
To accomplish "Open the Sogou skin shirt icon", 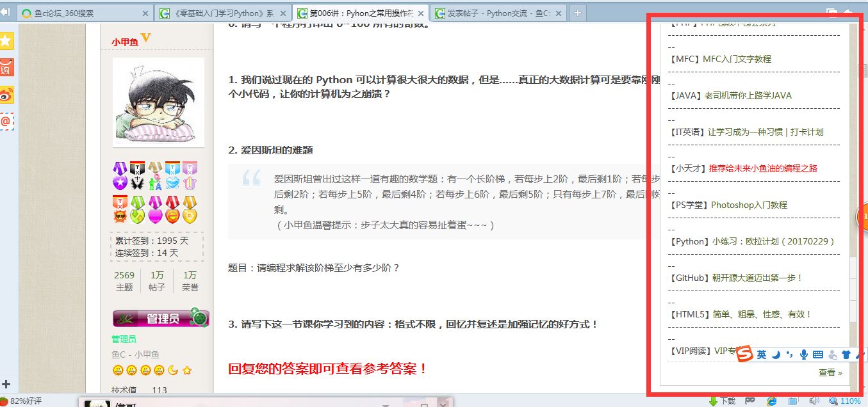I will click(x=846, y=355).
